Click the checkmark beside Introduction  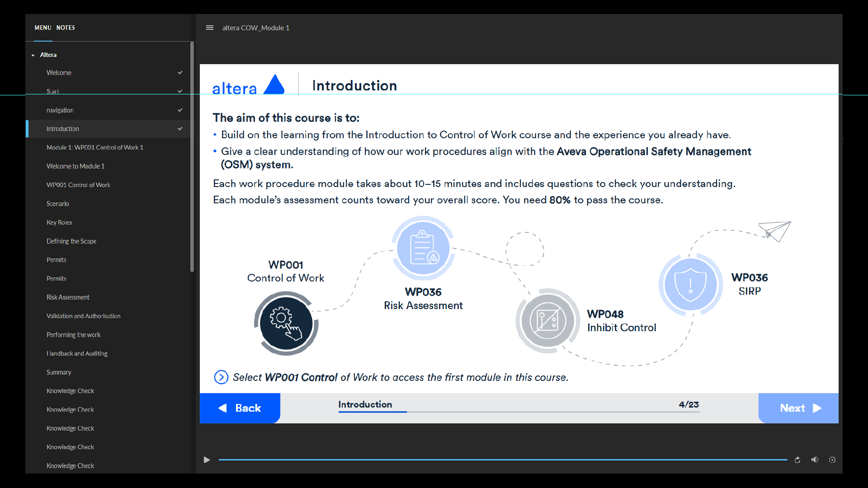[180, 129]
